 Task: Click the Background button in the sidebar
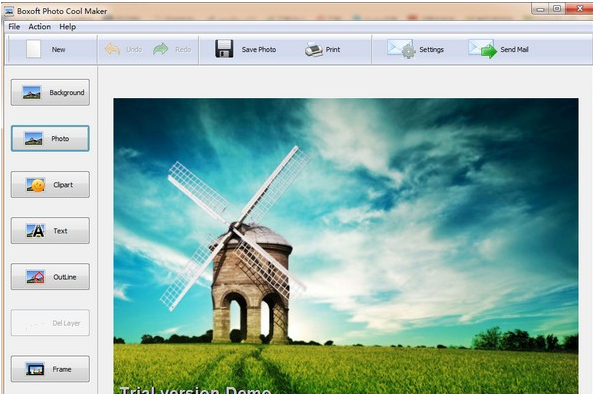[50, 92]
